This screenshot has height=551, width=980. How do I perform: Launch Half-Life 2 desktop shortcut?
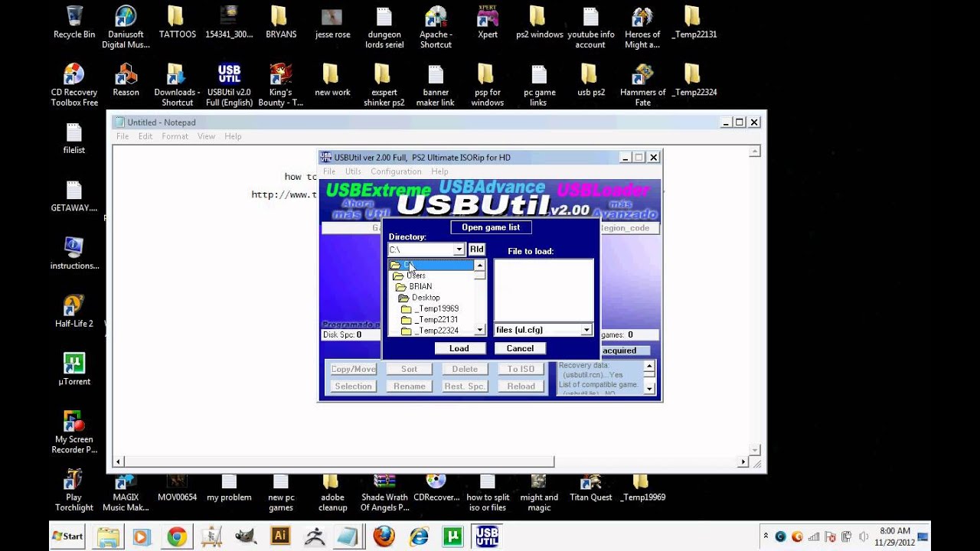pos(74,311)
